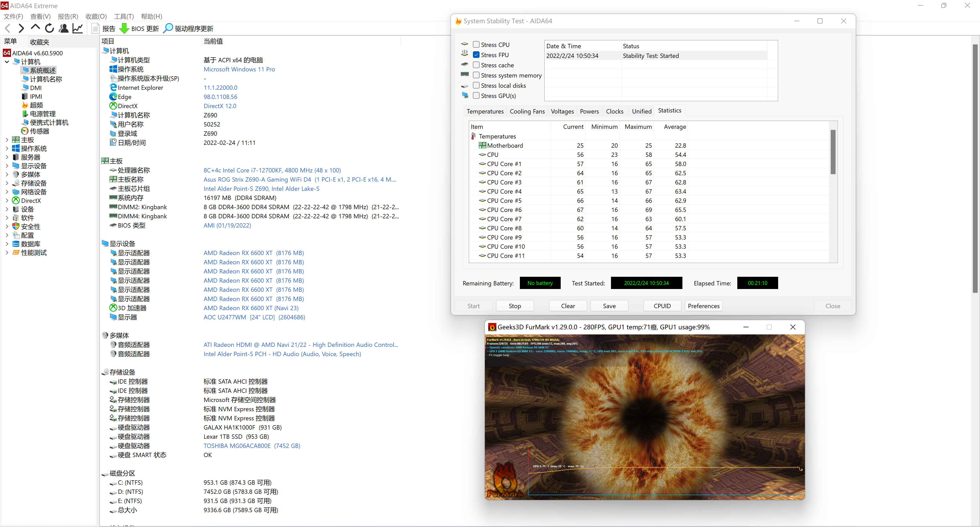Click the Stress GPU(s) monitor icon

[465, 95]
